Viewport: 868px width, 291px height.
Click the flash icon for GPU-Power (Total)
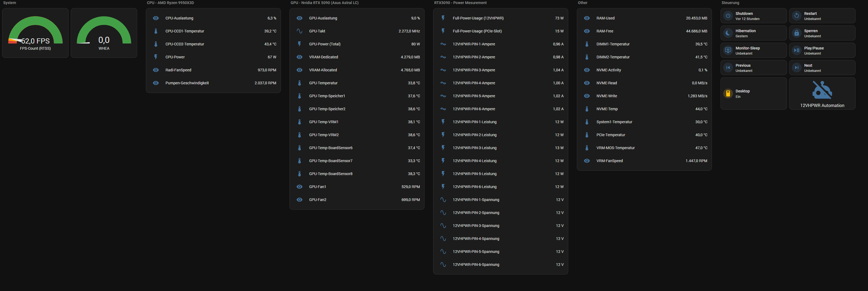(299, 44)
